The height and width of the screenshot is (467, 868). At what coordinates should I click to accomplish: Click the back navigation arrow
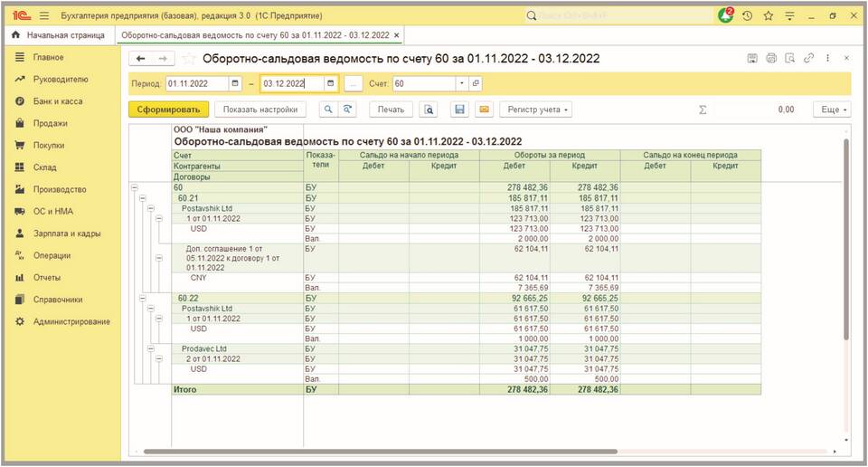pyautogui.click(x=141, y=59)
